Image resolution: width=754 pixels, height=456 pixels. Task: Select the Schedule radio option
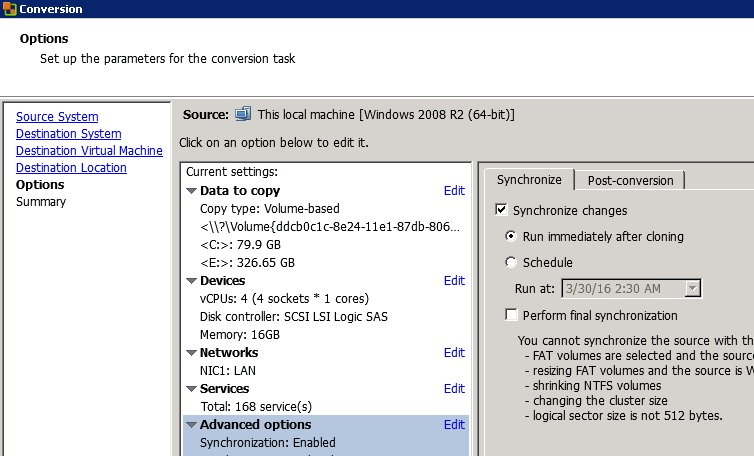tap(512, 263)
